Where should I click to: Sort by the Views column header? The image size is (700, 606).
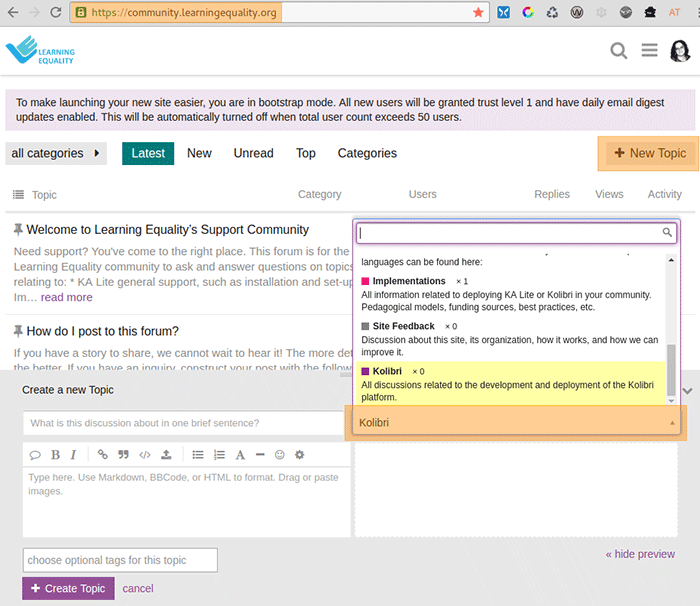coord(609,194)
